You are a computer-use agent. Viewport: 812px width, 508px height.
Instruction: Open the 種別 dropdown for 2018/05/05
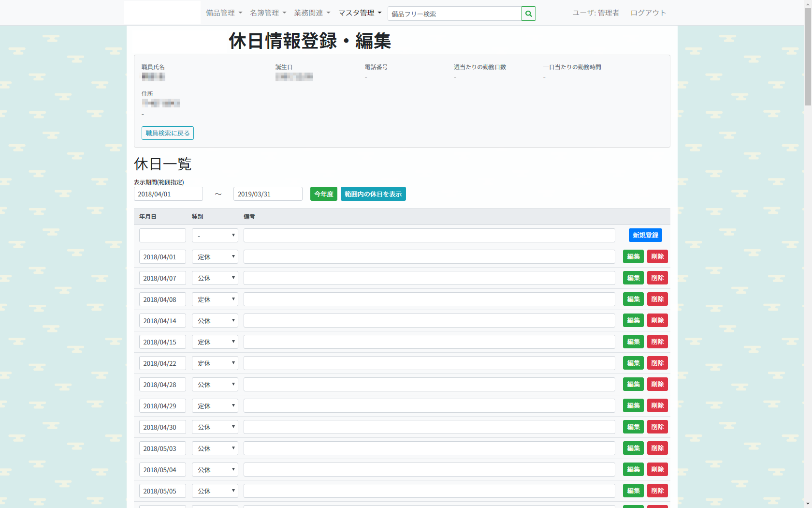[x=215, y=491]
